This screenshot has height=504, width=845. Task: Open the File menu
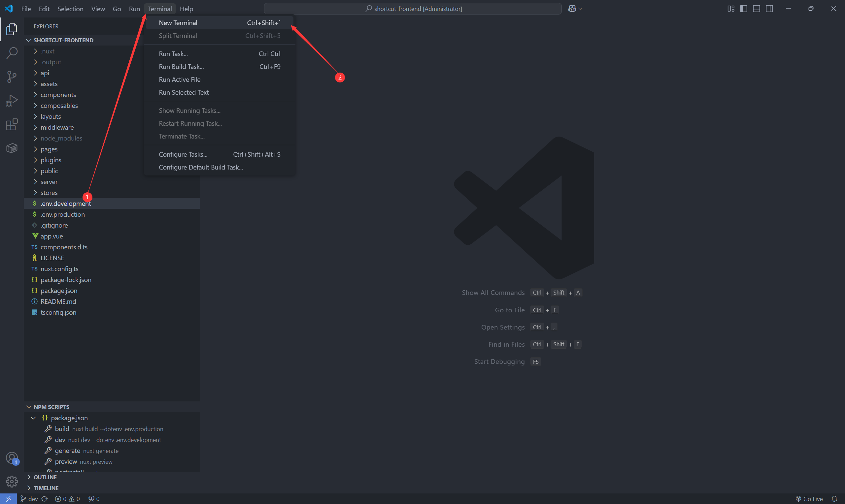tap(26, 9)
